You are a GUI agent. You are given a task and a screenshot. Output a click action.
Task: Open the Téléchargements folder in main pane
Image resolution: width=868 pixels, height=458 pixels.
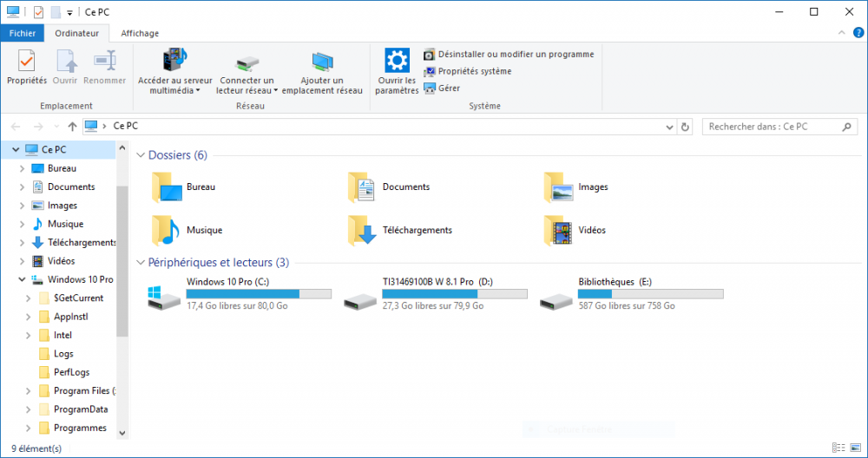pos(361,230)
